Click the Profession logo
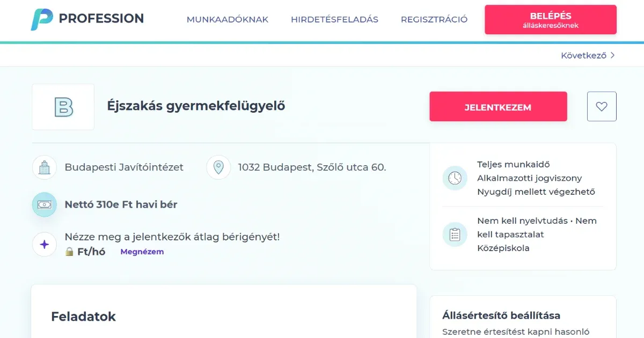 pos(87,18)
